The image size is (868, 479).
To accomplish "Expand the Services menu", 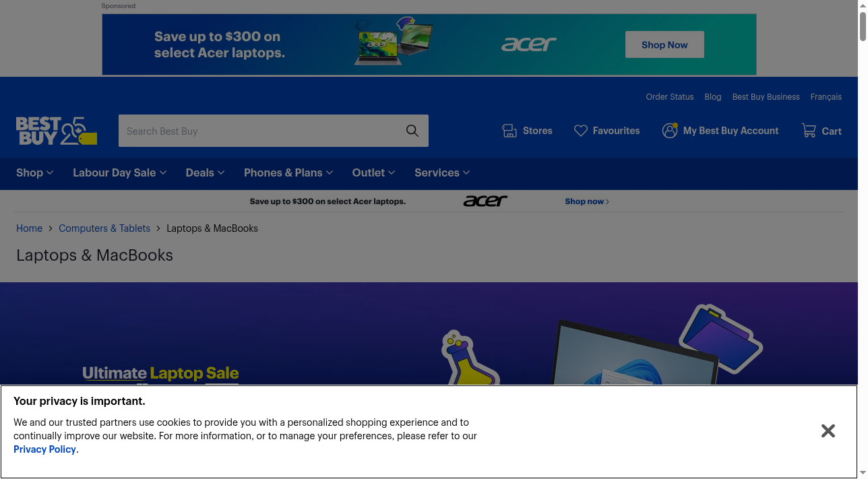I will 442,172.
